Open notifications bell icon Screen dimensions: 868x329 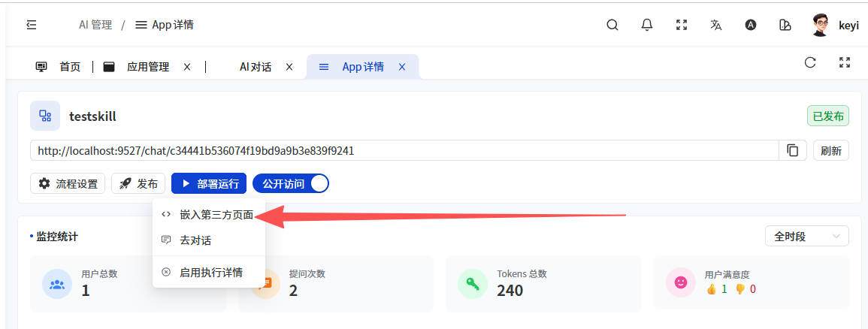coord(647,25)
